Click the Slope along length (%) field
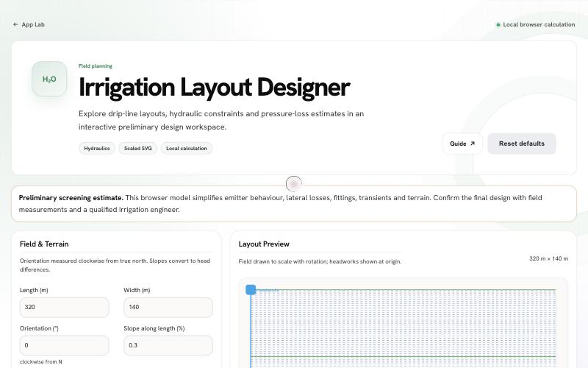Viewport: 588px width, 368px height. [x=168, y=345]
